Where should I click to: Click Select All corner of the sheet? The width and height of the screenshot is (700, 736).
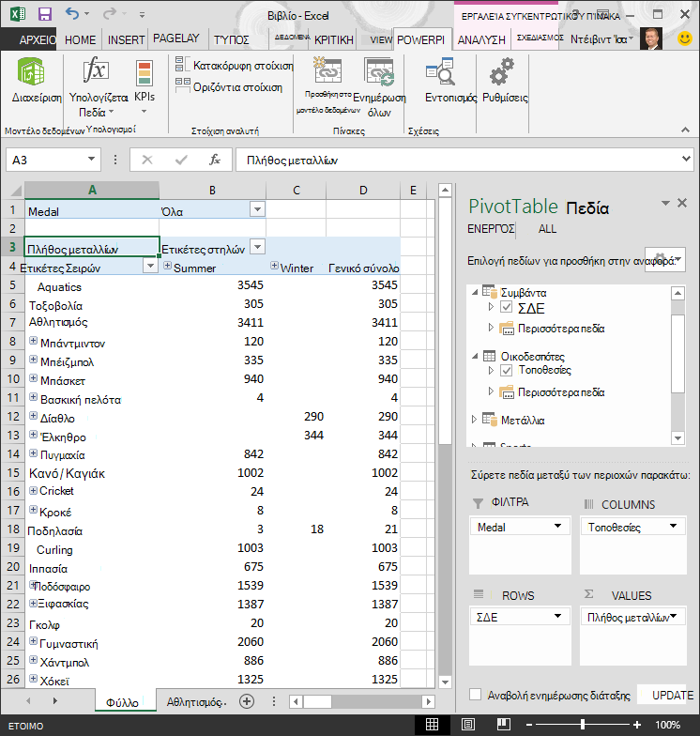tap(15, 191)
